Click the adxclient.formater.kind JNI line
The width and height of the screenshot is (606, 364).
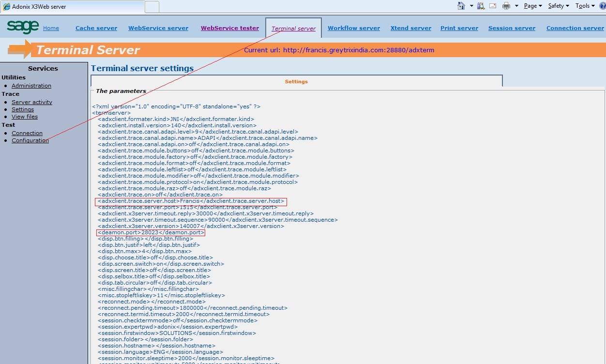(176, 119)
